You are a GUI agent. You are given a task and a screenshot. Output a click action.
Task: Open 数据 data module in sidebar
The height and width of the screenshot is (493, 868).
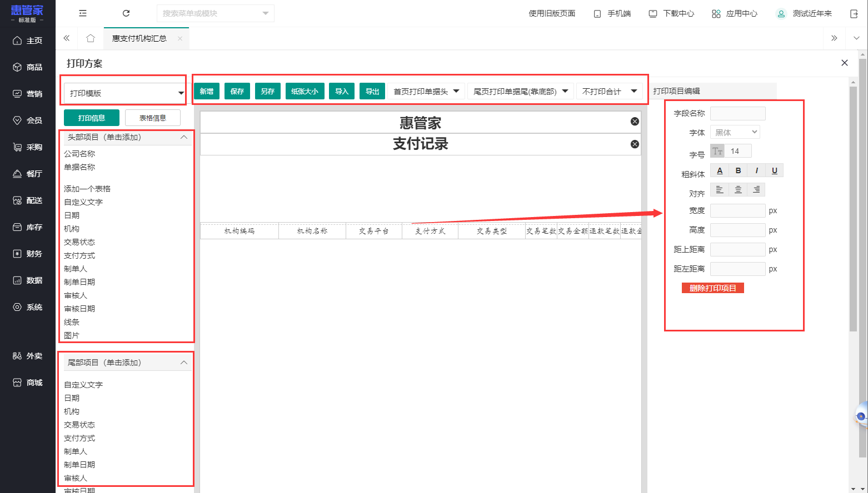tap(27, 280)
